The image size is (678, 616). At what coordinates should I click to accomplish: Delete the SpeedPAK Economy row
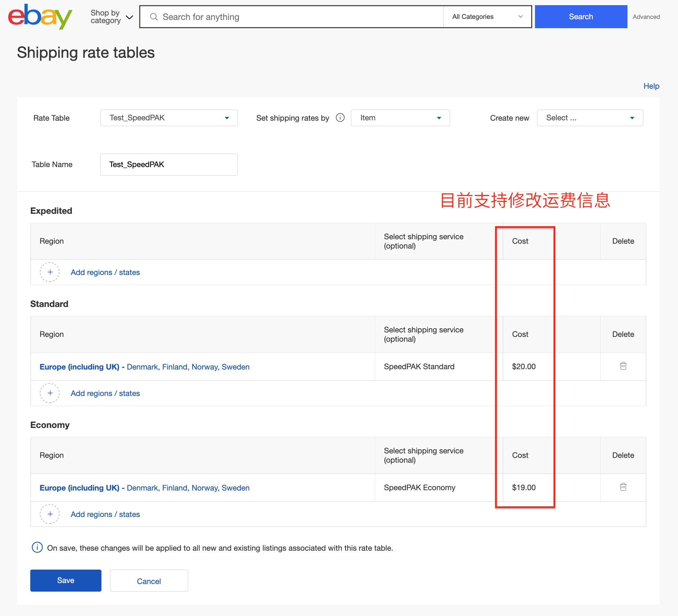(623, 487)
